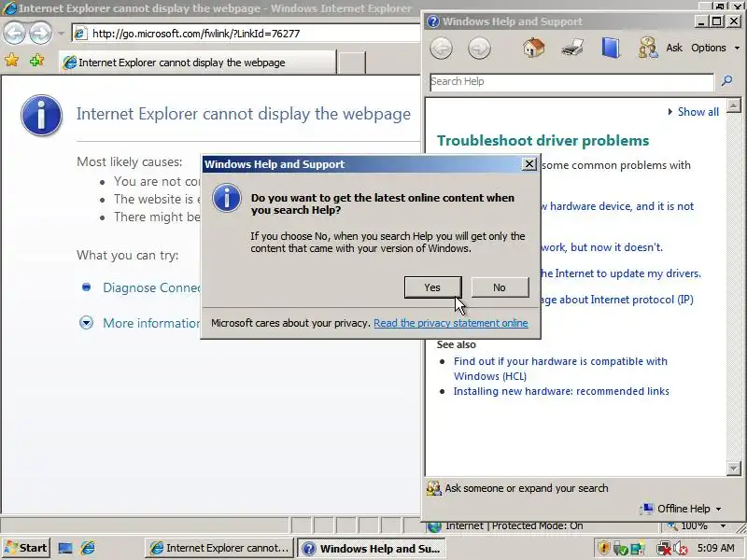Open recent pages dropdown in Internet Explorer
Viewport: 747px width, 560px height.
coord(61,34)
